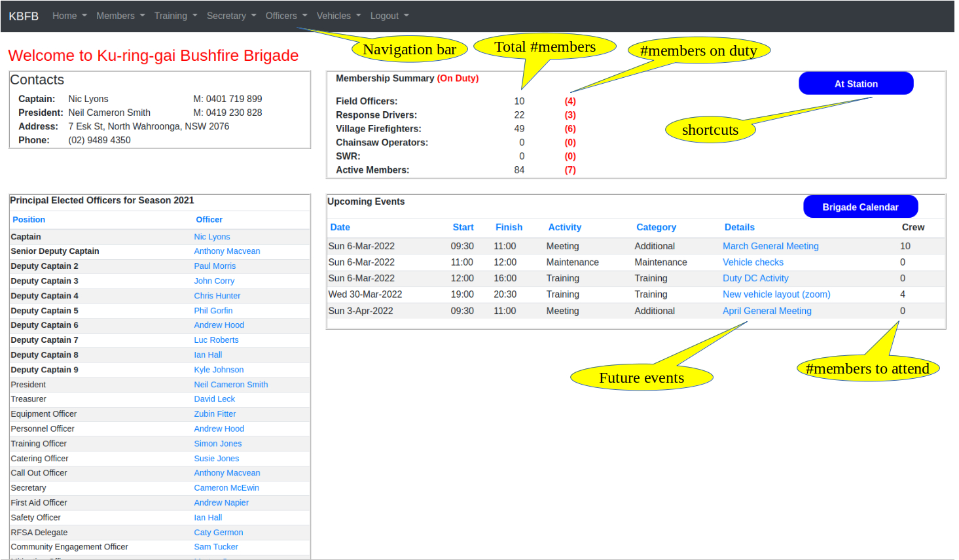Open Anthony Macvean Call Out Officer link
The height and width of the screenshot is (560, 959).
pyautogui.click(x=226, y=473)
